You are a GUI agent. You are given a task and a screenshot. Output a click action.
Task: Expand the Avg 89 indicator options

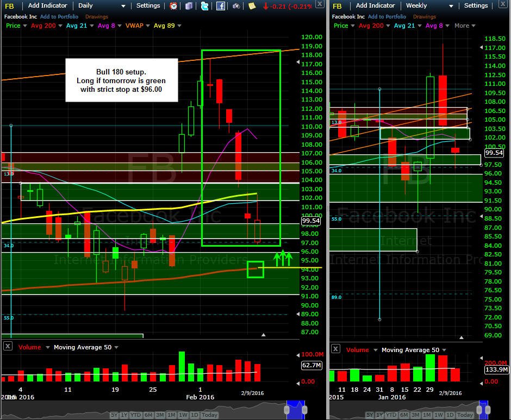point(179,26)
